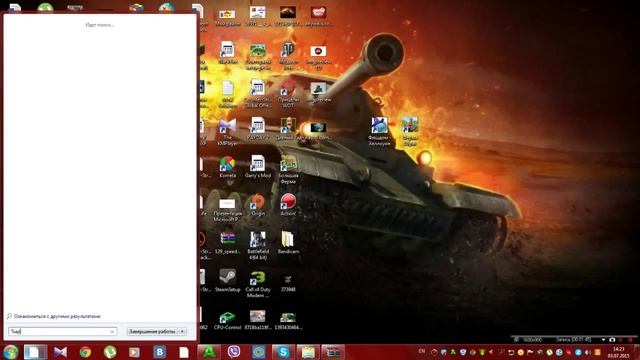This screenshot has height=360, width=640.
Task: Click the Start menu search input field
Action: click(62, 331)
